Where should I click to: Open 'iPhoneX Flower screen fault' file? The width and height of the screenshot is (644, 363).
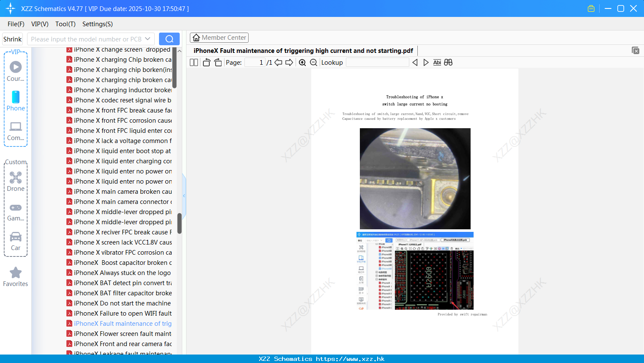tap(119, 334)
